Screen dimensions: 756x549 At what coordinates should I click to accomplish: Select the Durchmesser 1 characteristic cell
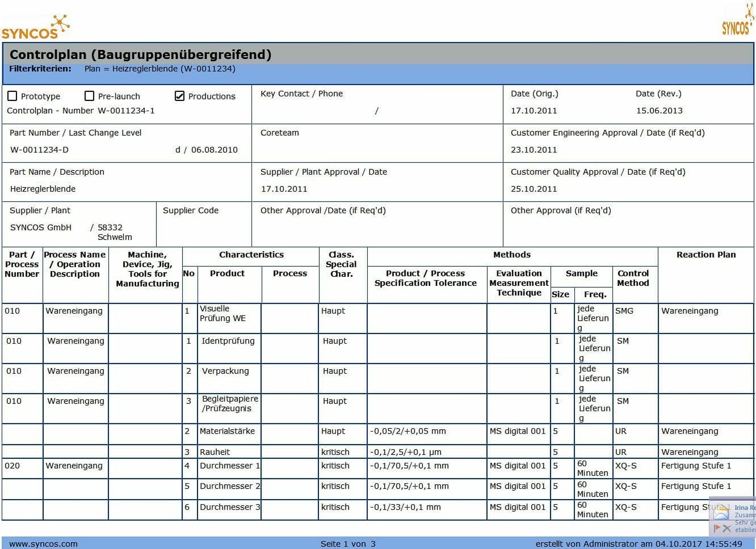[229, 465]
